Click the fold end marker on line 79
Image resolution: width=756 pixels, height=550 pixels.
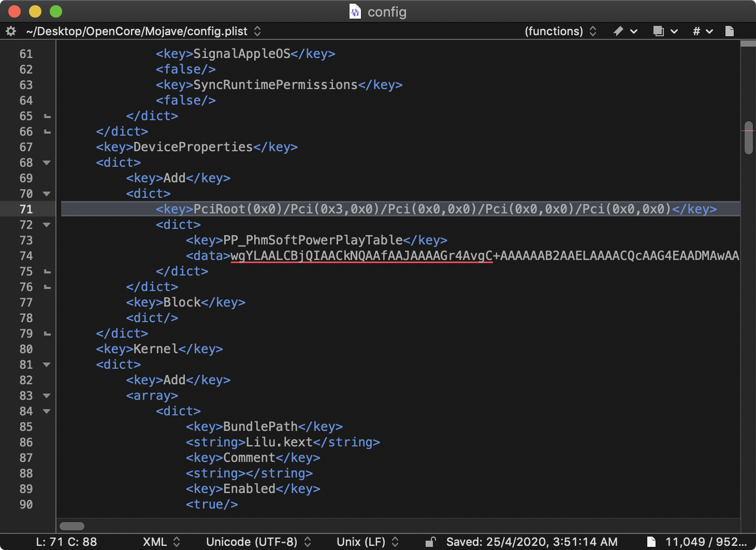[x=47, y=334]
